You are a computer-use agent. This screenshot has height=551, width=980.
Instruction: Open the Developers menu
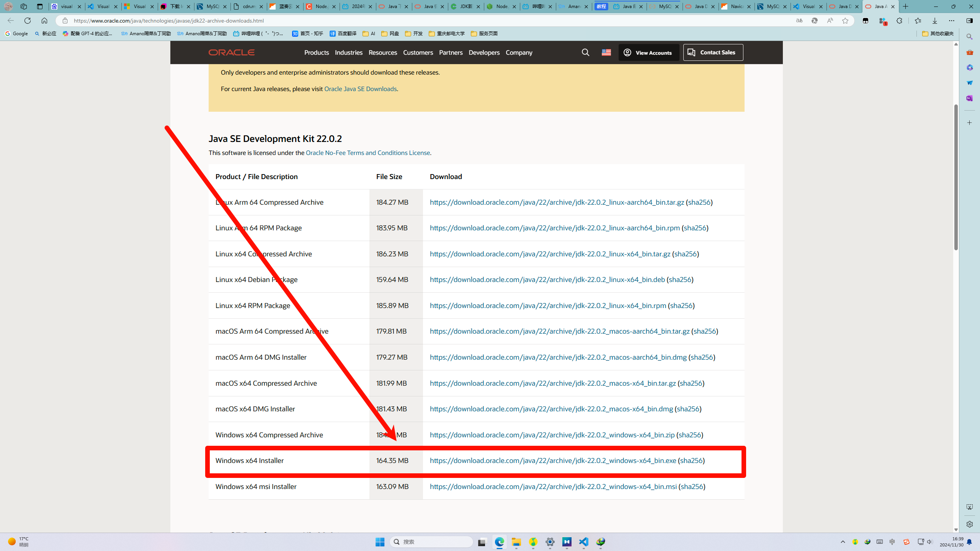484,52
